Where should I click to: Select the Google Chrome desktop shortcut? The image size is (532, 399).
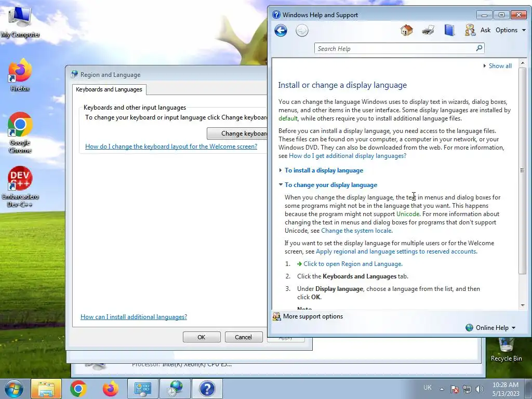click(20, 132)
